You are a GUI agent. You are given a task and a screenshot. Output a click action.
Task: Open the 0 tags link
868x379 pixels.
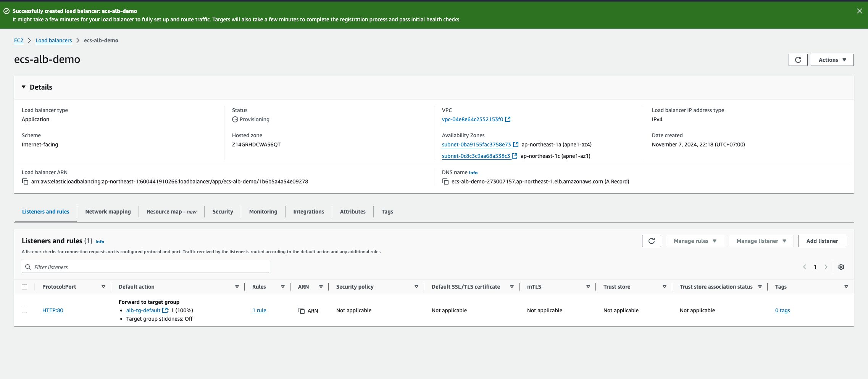[x=782, y=310]
